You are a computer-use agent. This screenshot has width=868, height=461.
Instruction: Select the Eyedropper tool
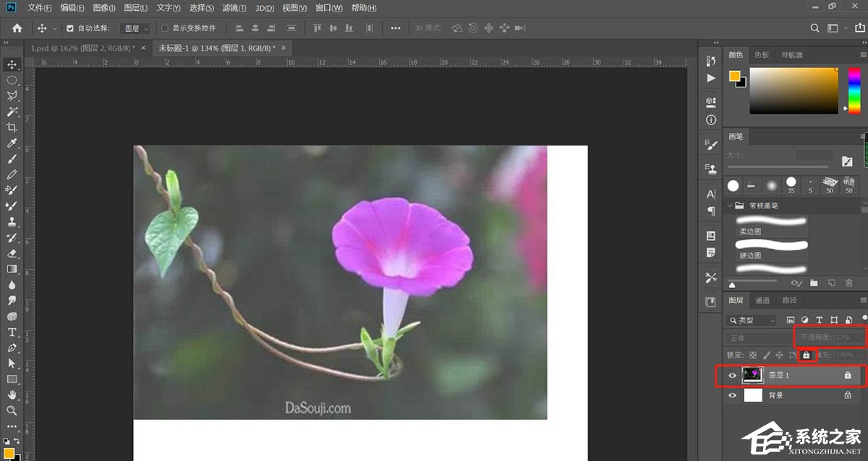click(x=12, y=143)
